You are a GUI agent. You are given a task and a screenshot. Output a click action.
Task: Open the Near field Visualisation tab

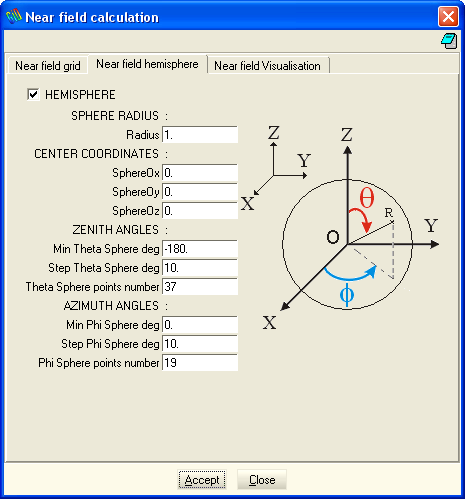267,66
